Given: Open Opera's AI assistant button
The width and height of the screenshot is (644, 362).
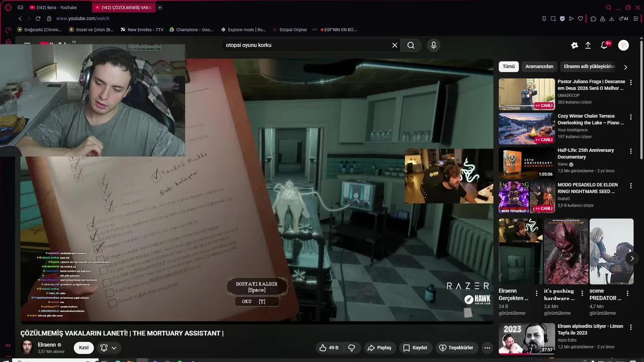Looking at the screenshot, I should pyautogui.click(x=623, y=19).
